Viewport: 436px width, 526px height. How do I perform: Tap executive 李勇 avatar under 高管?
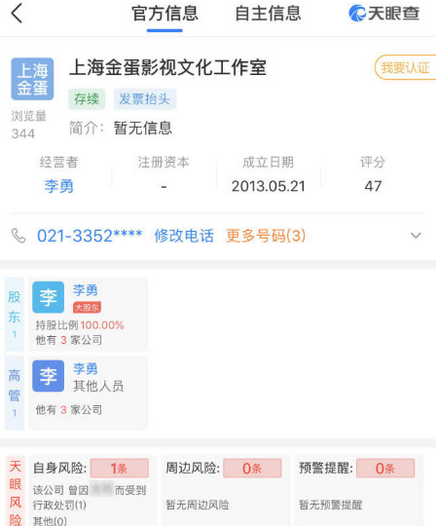pyautogui.click(x=48, y=376)
